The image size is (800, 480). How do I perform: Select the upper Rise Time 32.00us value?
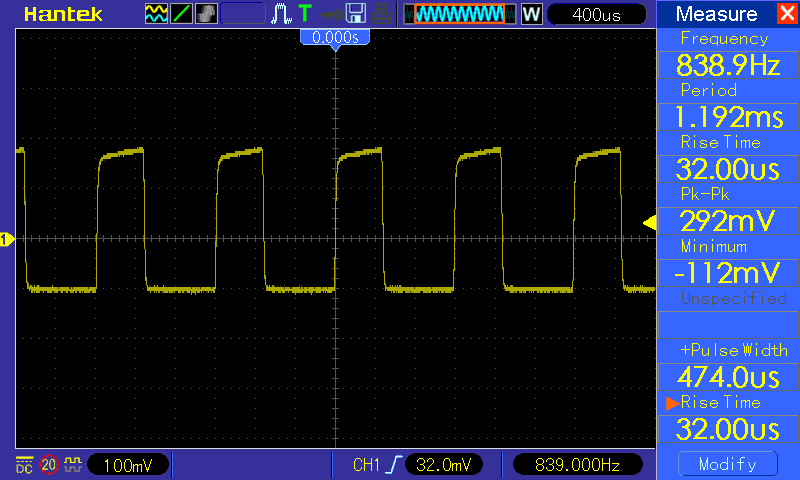(728, 169)
